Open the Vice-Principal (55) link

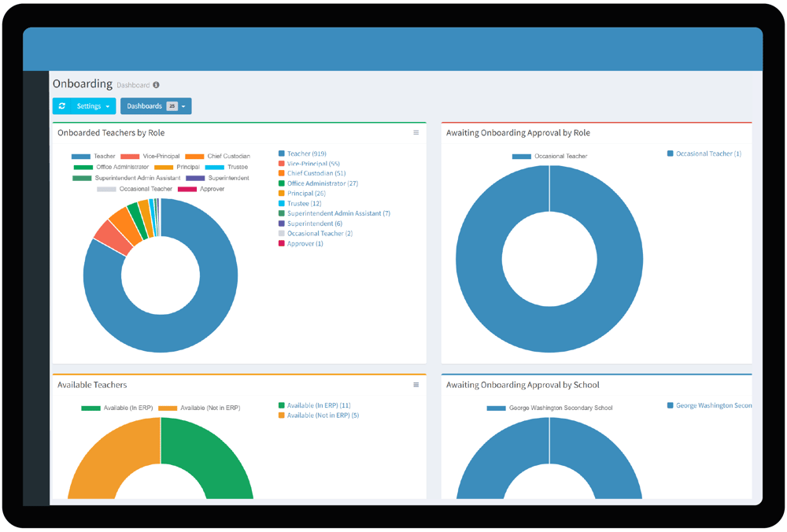click(313, 164)
